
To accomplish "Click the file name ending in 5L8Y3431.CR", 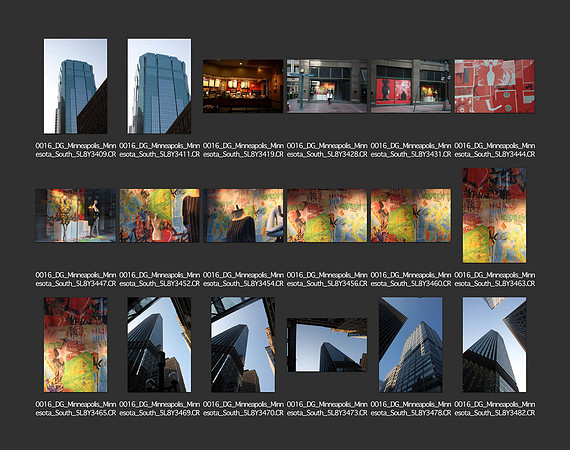I will 411,150.
